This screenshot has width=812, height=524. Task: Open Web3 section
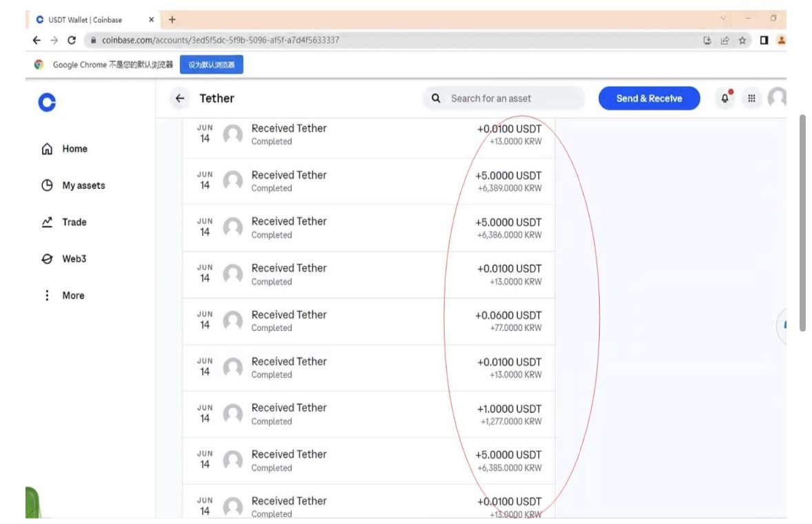click(x=64, y=259)
